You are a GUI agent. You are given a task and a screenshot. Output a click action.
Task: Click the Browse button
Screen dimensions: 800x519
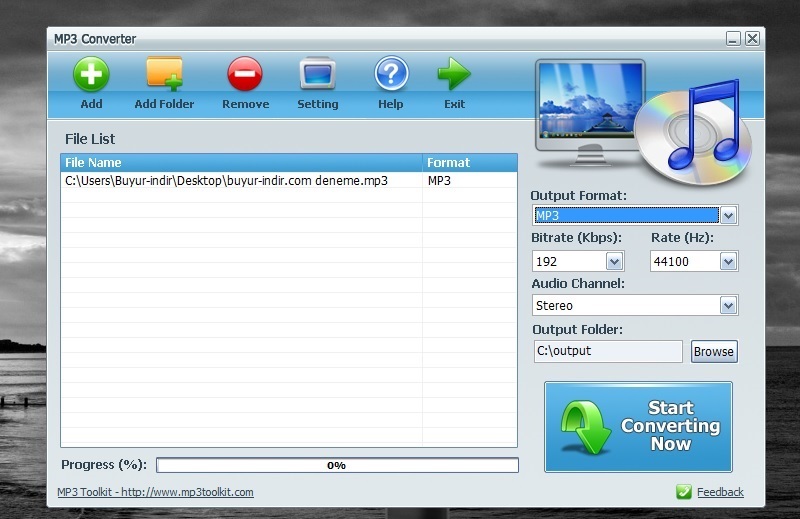[714, 352]
